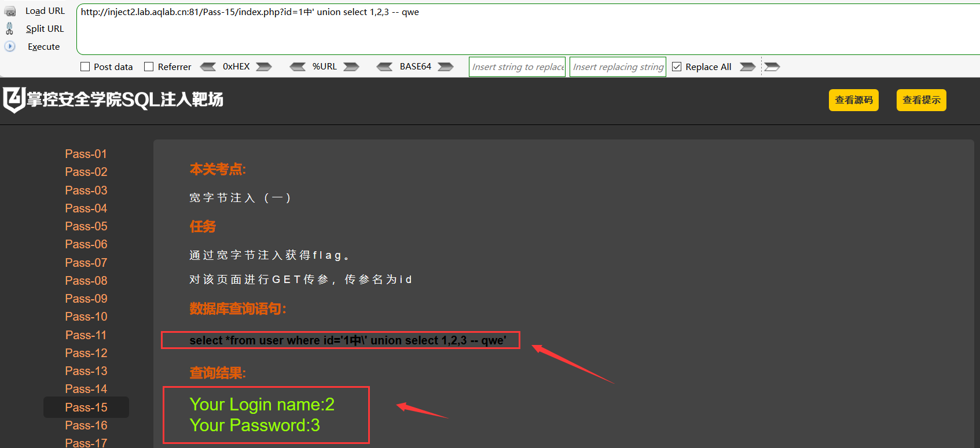Click the %URL decode left arrow

click(x=298, y=67)
